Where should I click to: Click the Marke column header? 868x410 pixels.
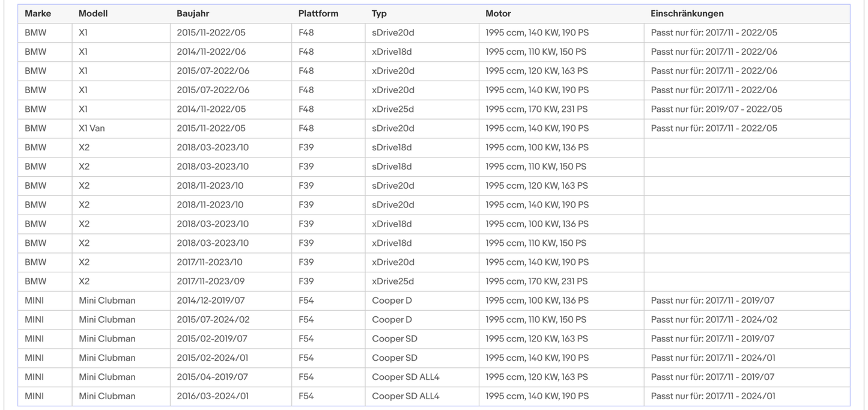(x=38, y=13)
